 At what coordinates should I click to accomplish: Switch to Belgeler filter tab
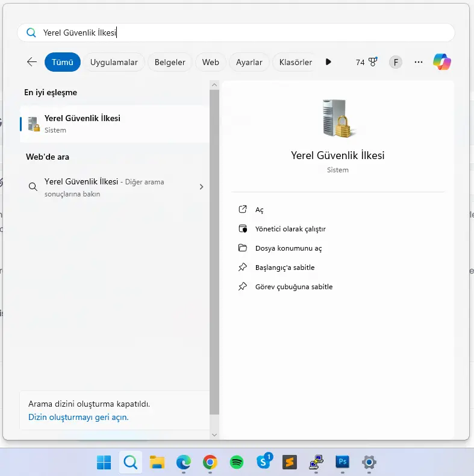click(170, 62)
